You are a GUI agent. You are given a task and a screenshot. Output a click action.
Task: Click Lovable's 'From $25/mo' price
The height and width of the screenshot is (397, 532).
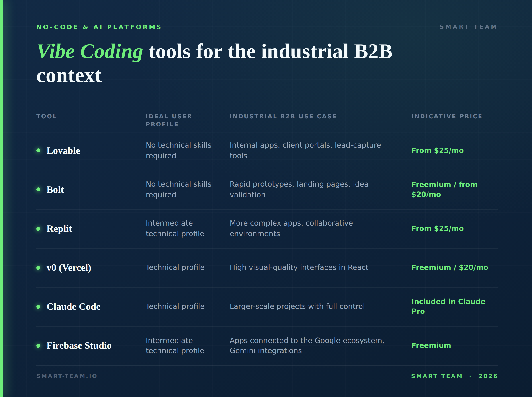pos(437,150)
